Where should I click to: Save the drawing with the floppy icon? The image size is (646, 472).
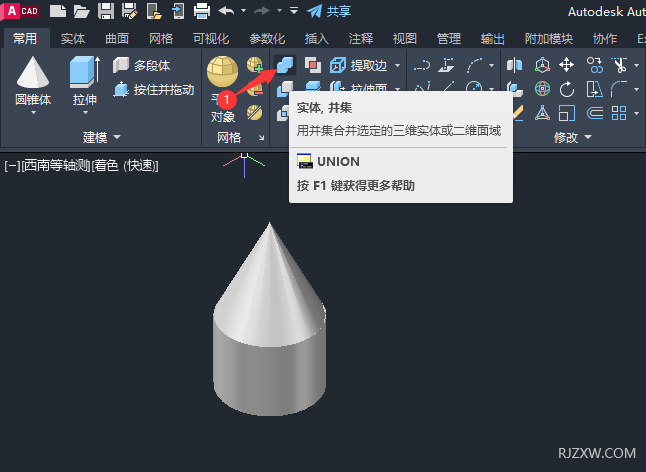coord(105,11)
